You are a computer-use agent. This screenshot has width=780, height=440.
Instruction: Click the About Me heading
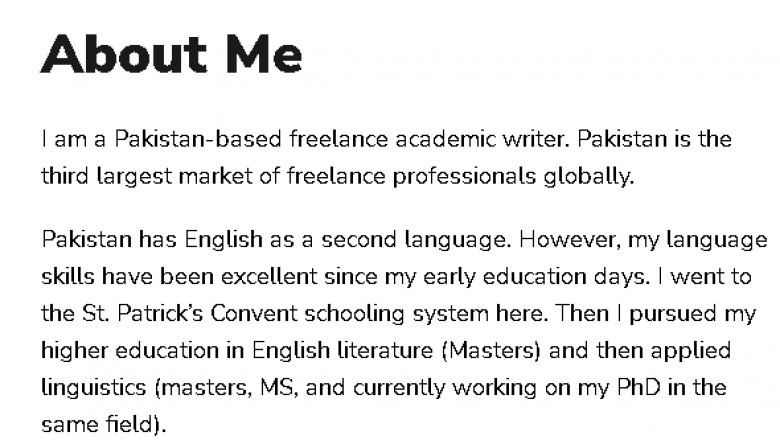coord(171,55)
